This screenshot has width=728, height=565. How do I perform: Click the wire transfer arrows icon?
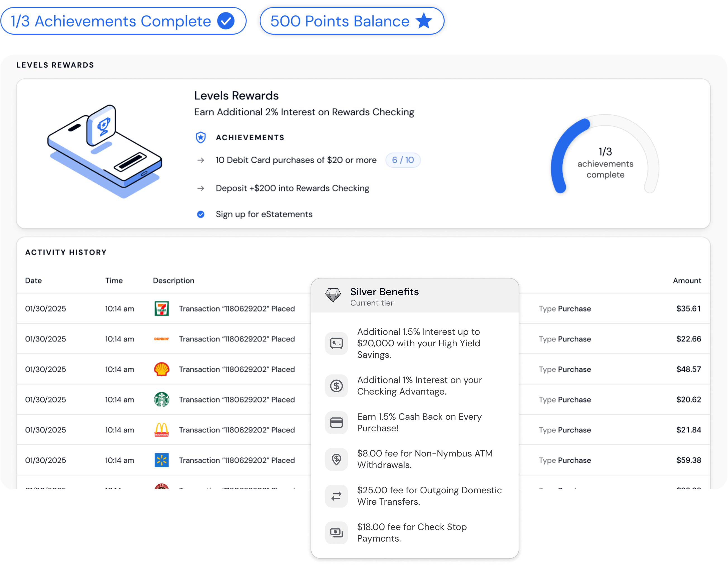tap(336, 496)
